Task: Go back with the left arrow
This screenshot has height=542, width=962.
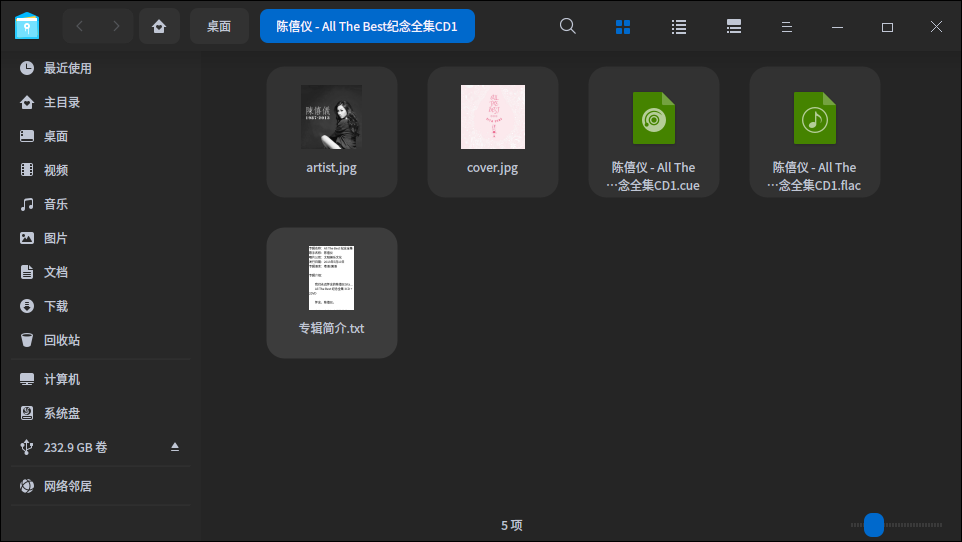Action: click(80, 26)
